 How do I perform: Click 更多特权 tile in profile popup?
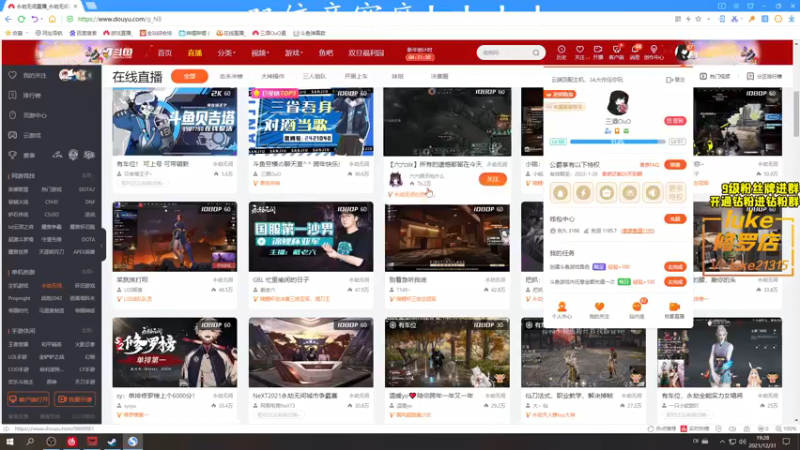click(x=676, y=193)
